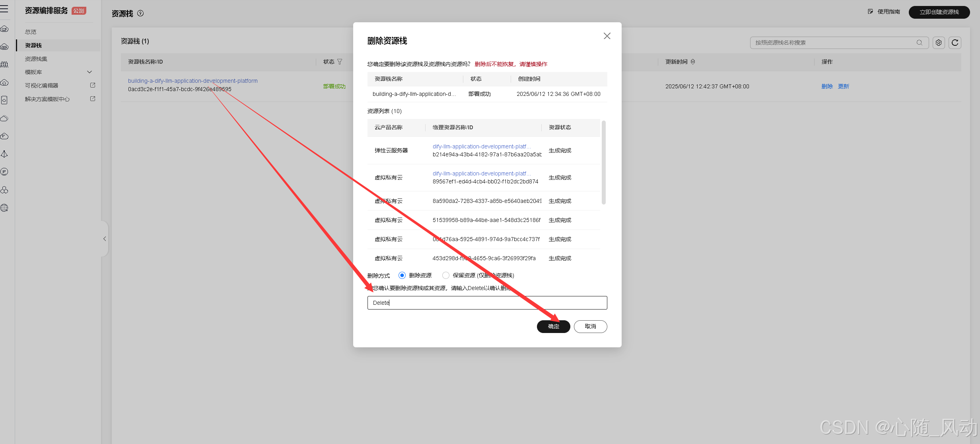
Task: Click the hamburger menu icon
Action: (x=4, y=9)
